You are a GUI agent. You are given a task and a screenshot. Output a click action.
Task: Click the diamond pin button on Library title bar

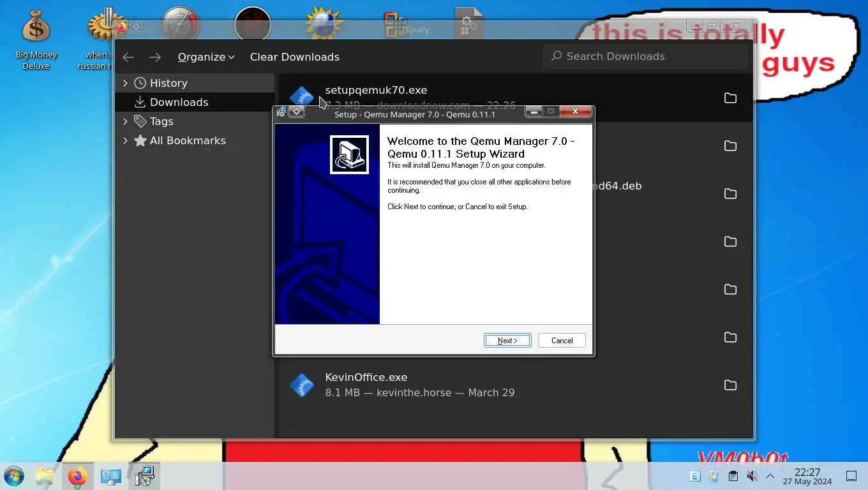tap(137, 27)
